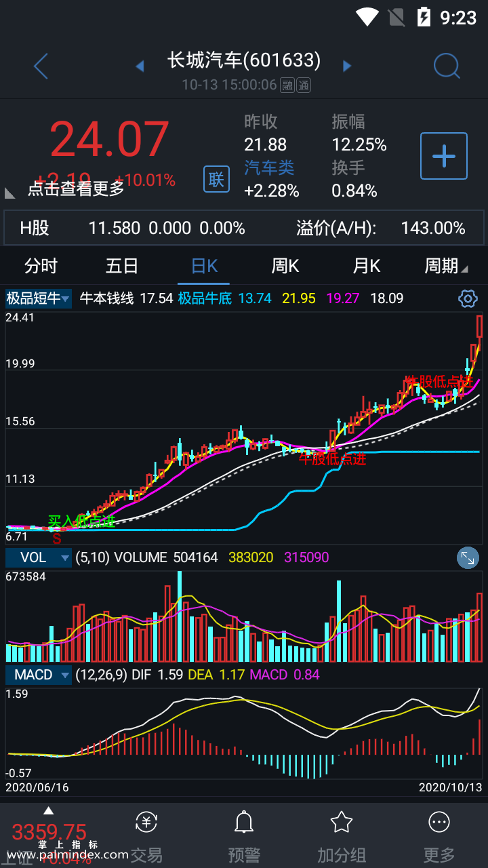Expand the index bar up arrow
The width and height of the screenshot is (488, 868).
pos(48,810)
